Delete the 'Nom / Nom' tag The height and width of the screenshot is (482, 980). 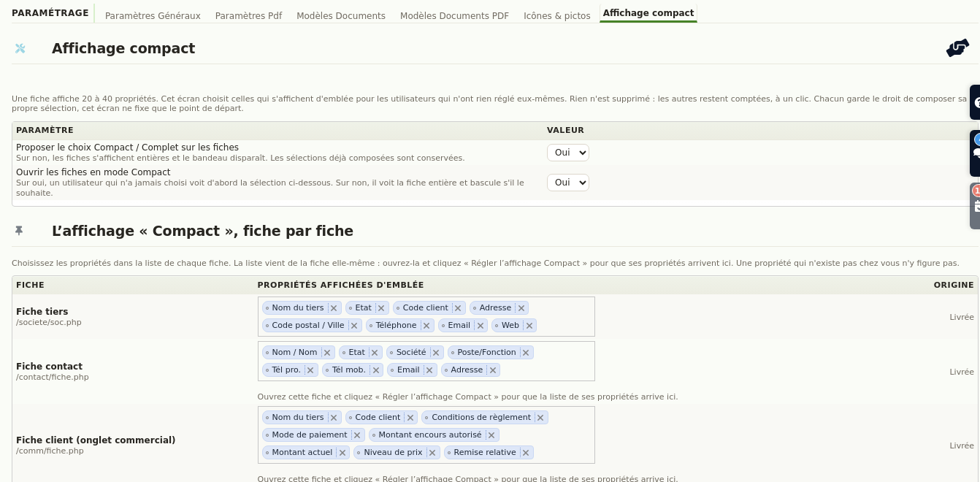pos(327,353)
